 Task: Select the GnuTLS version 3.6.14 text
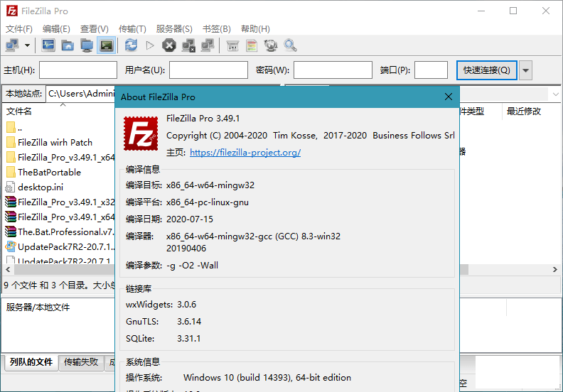click(x=189, y=322)
